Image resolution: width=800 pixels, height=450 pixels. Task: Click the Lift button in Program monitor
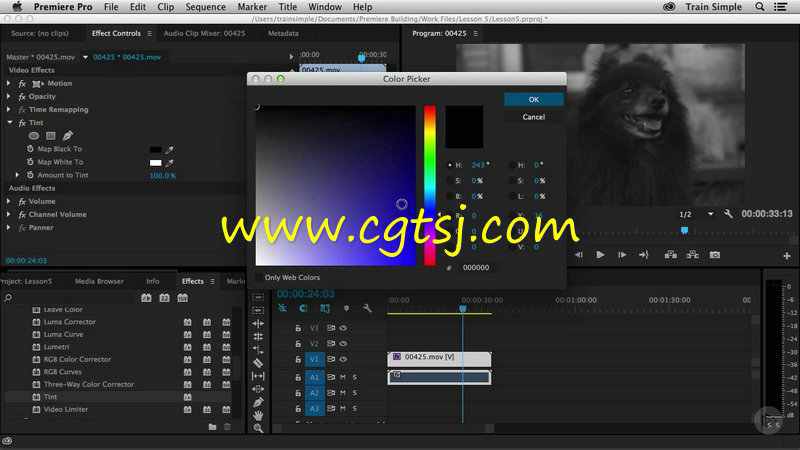(670, 255)
